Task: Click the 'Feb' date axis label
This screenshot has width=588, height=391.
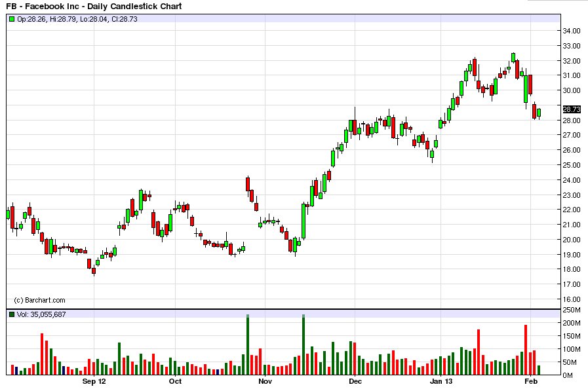Action: (530, 382)
